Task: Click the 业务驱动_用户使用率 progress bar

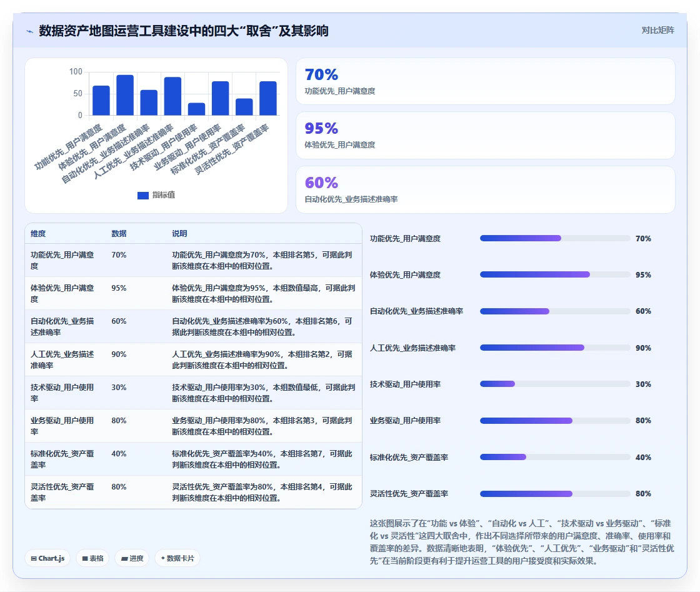Action: pyautogui.click(x=555, y=421)
